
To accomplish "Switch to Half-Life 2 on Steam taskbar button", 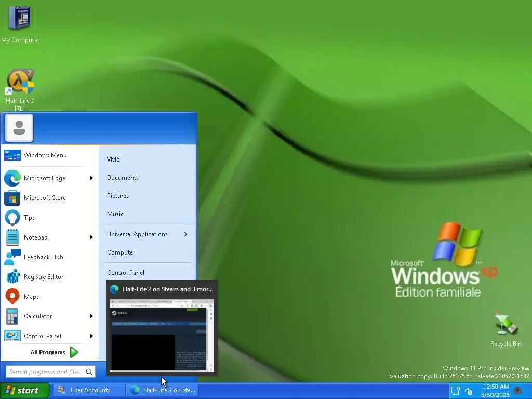I will point(162,390).
